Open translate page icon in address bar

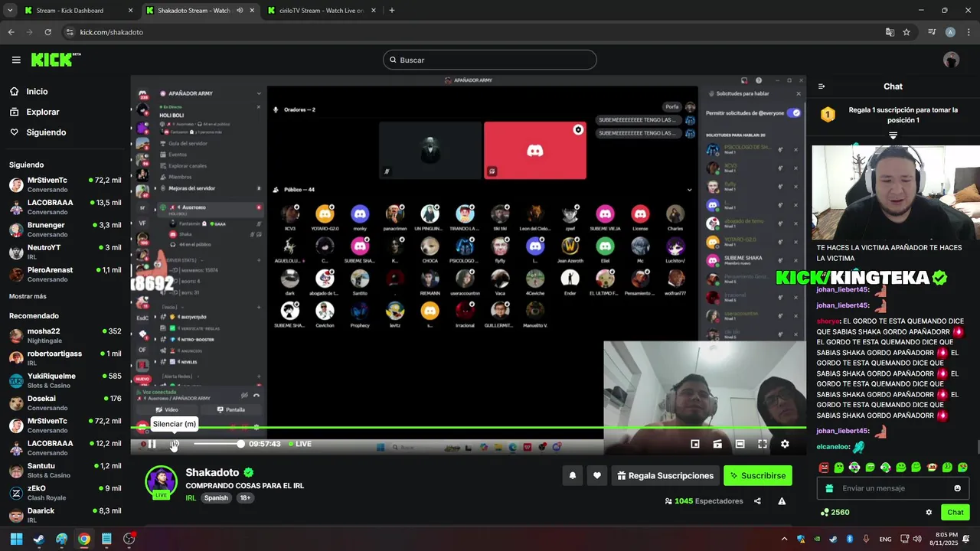pyautogui.click(x=890, y=32)
